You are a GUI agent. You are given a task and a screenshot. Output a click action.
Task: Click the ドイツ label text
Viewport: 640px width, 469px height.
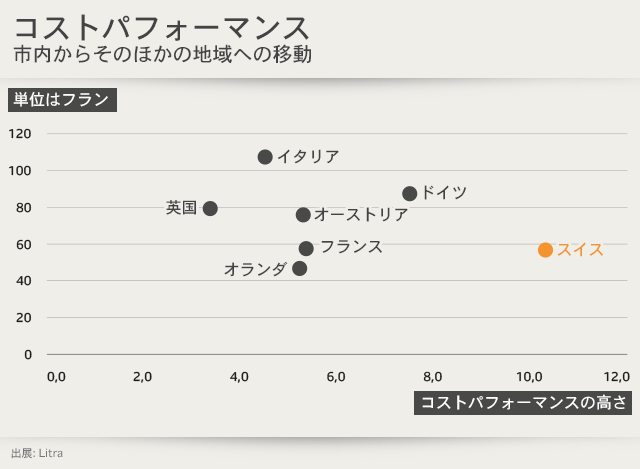tap(444, 193)
